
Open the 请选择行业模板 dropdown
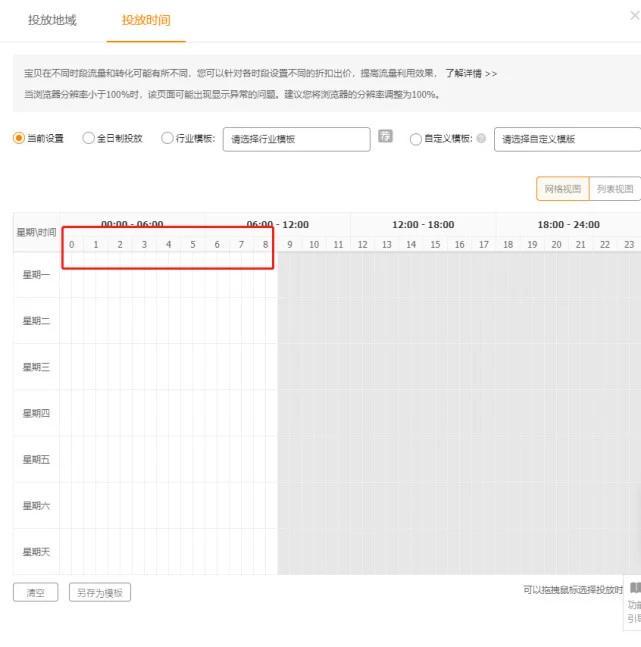pyautogui.click(x=296, y=139)
